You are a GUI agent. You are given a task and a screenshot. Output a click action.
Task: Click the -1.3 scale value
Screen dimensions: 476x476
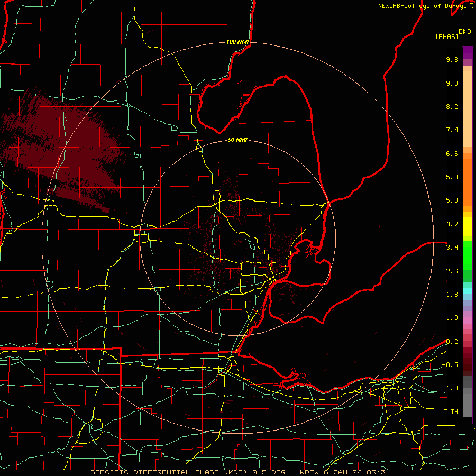450,388
